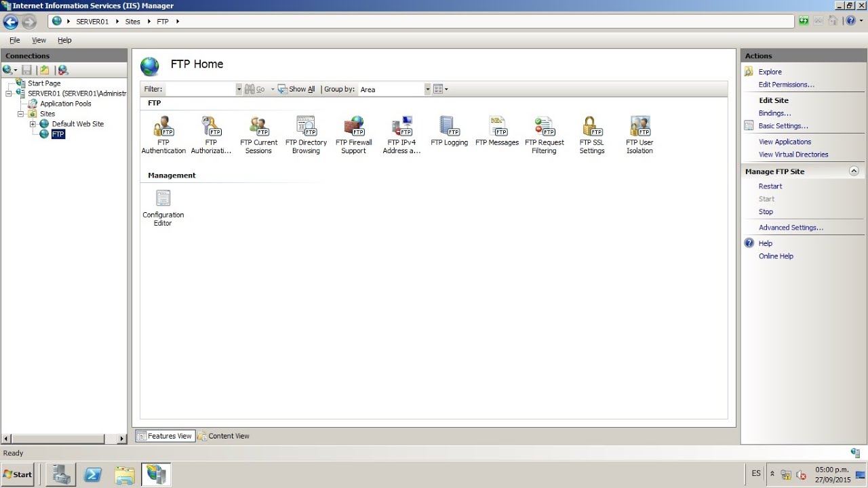This screenshot has width=868, height=488.
Task: Collapse the Manage FTP Site section
Action: click(x=854, y=171)
